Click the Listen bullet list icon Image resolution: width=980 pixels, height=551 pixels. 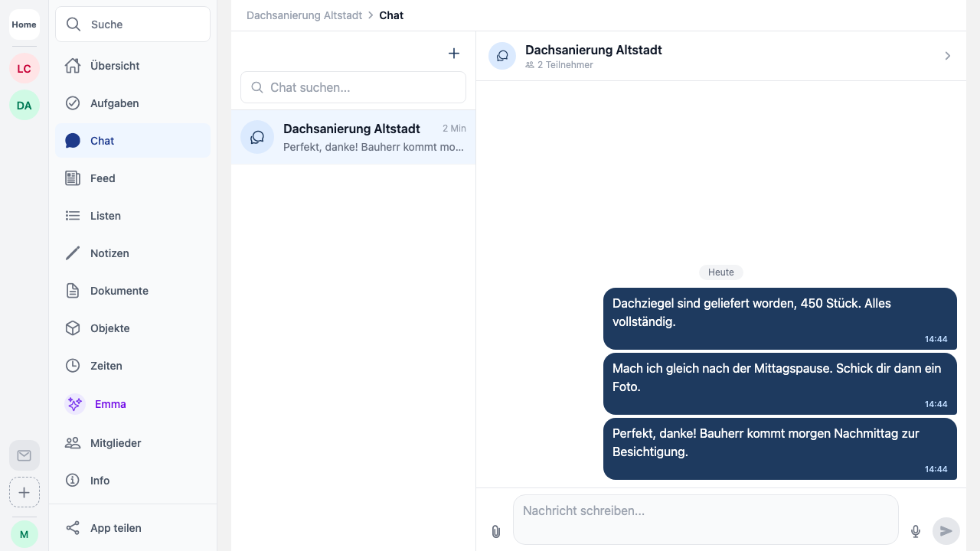click(73, 216)
